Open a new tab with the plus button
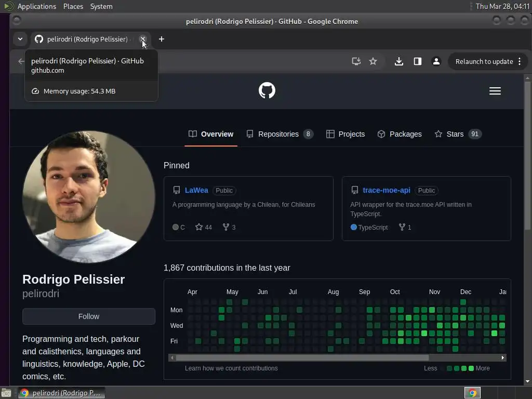 click(x=162, y=39)
